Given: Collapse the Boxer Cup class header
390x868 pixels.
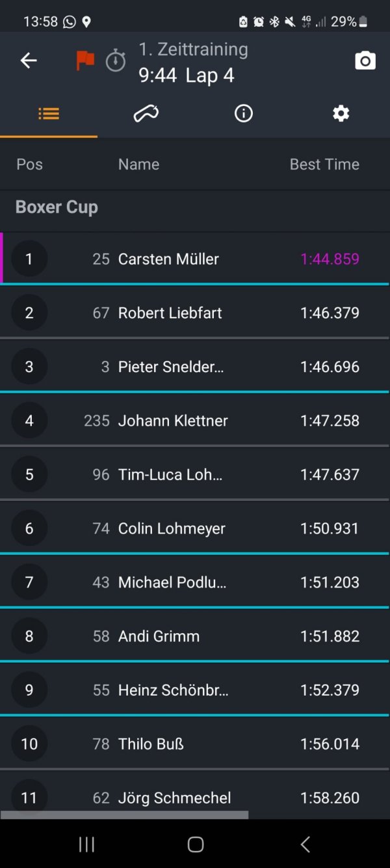Looking at the screenshot, I should pos(195,207).
